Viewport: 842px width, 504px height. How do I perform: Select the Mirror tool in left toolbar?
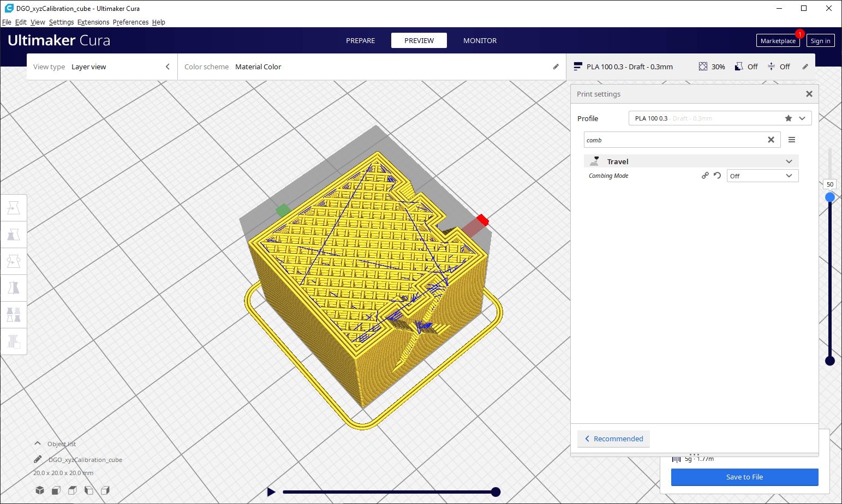point(14,288)
